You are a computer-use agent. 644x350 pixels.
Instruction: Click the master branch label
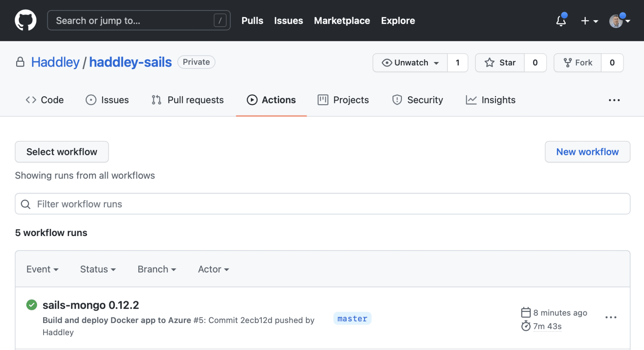tap(352, 319)
